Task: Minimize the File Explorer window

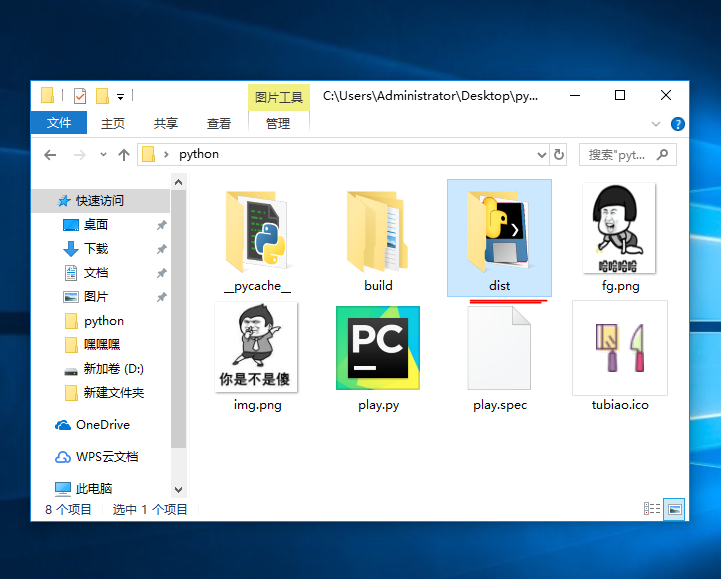Action: coord(575,96)
